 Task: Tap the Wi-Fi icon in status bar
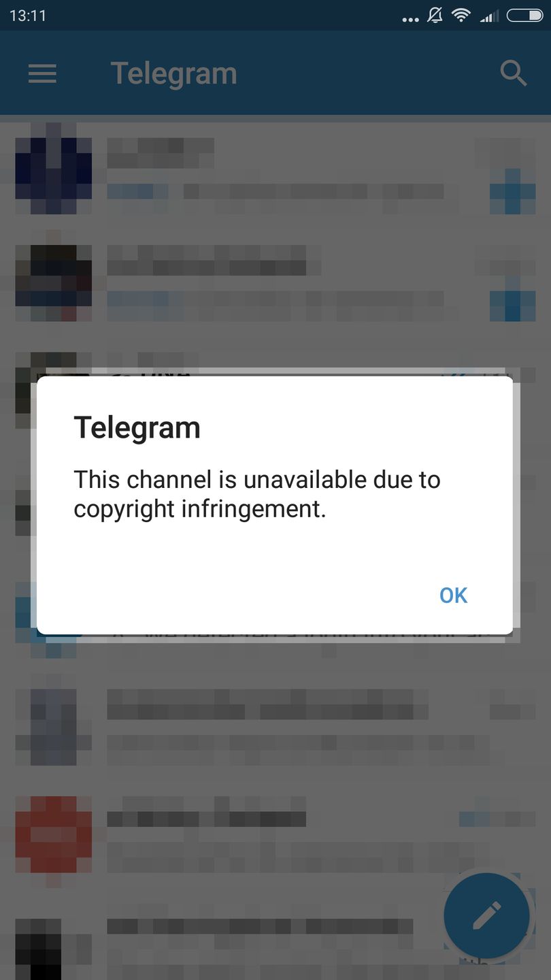(462, 15)
